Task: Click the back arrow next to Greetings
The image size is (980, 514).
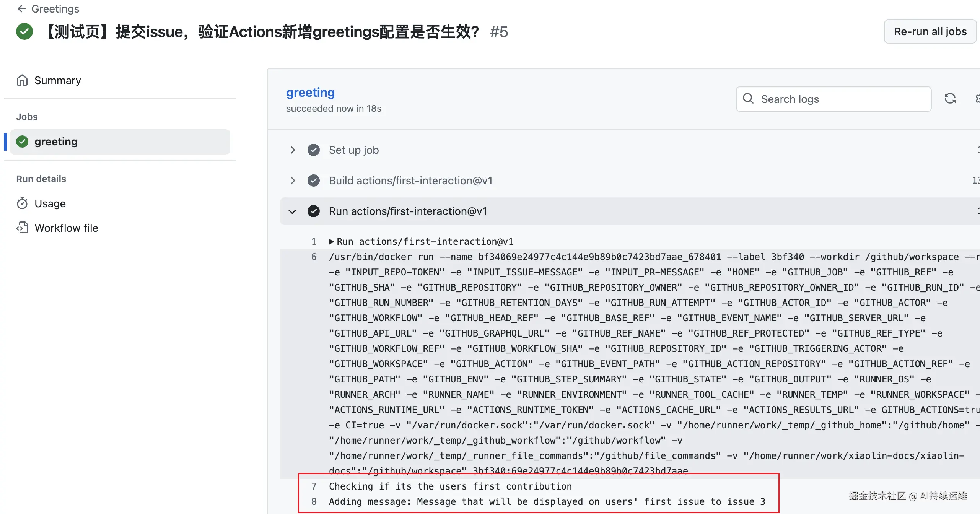Action: (x=22, y=8)
